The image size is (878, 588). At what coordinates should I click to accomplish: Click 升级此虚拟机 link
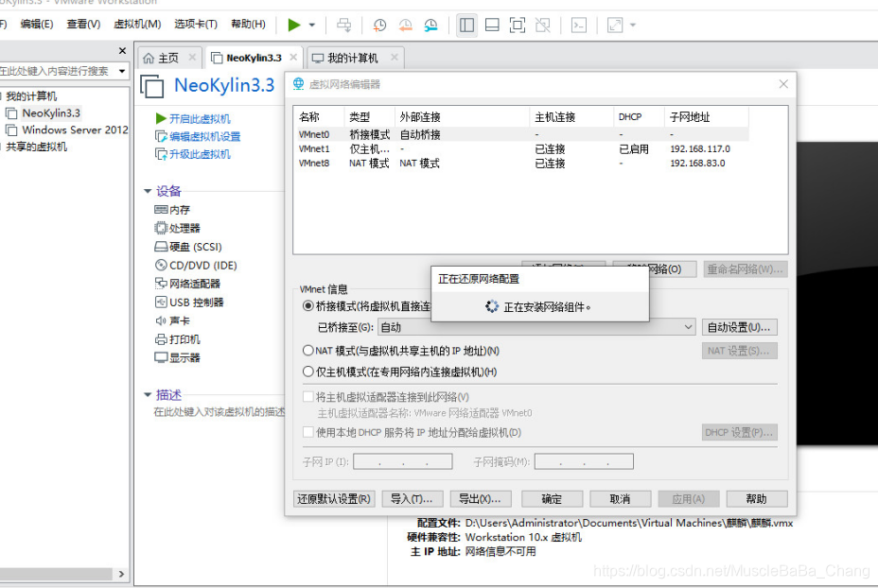pos(200,154)
